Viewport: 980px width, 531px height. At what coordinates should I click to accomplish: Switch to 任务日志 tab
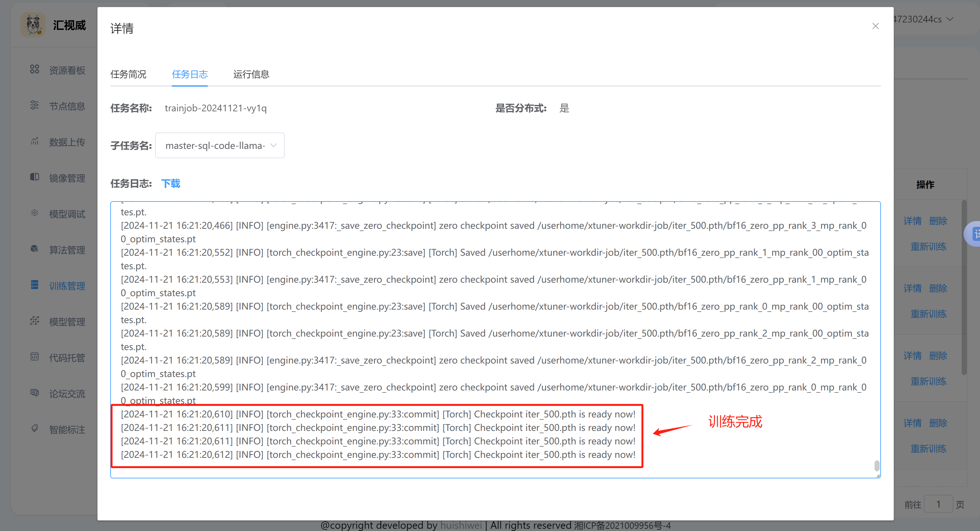coord(189,74)
